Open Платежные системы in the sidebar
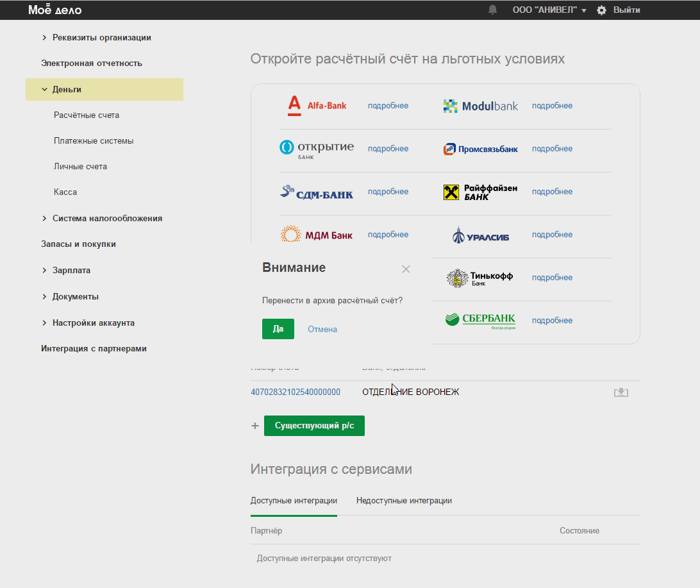Viewport: 700px width, 588px height. pos(94,141)
